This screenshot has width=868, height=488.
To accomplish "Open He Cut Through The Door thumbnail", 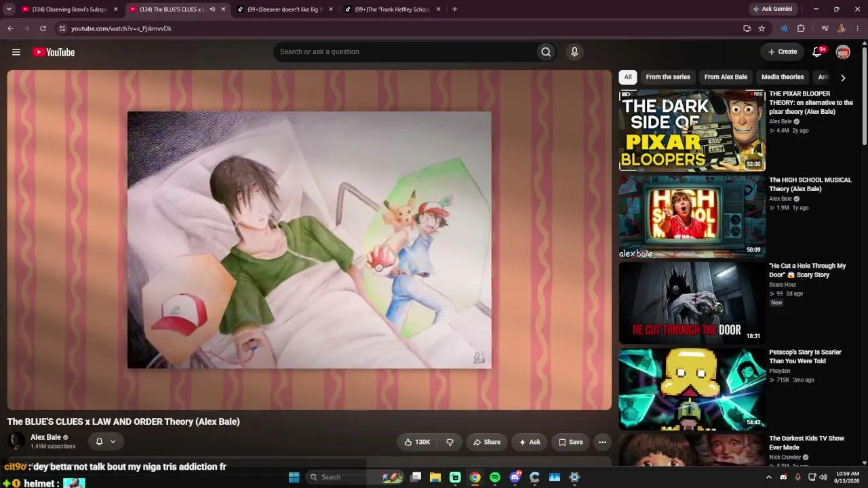I will point(692,302).
